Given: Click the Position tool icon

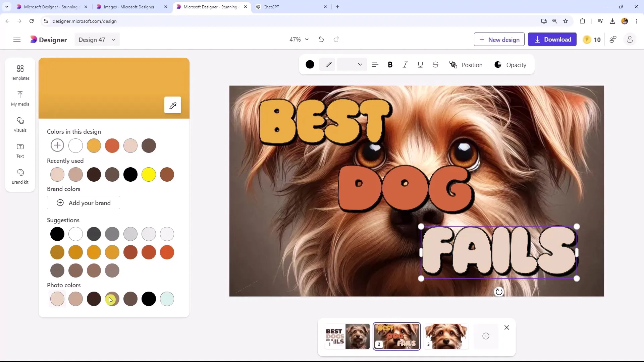Looking at the screenshot, I should (453, 65).
